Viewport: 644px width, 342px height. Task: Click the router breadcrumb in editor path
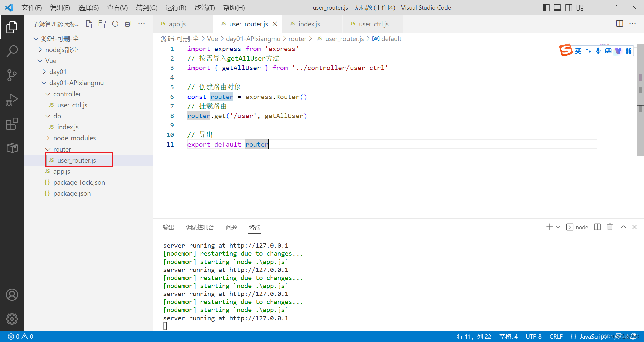point(297,39)
